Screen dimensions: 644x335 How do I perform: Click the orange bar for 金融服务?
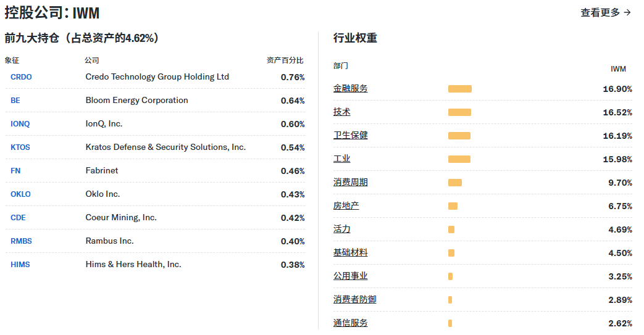pos(459,89)
